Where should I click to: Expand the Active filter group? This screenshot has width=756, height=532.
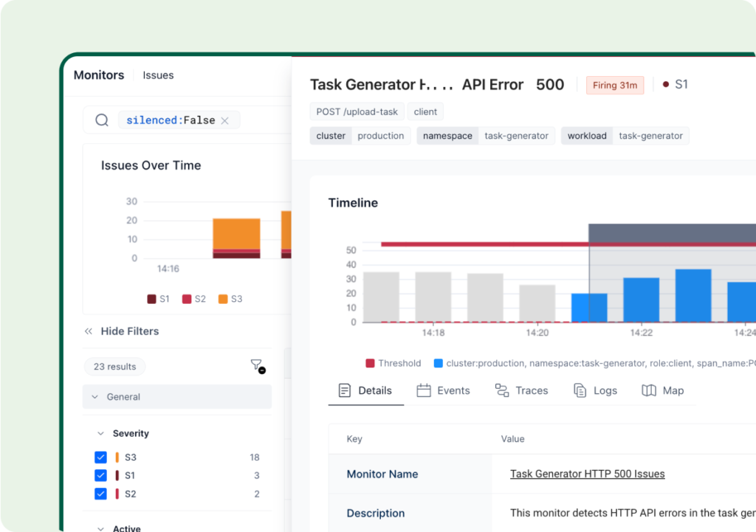click(x=100, y=528)
